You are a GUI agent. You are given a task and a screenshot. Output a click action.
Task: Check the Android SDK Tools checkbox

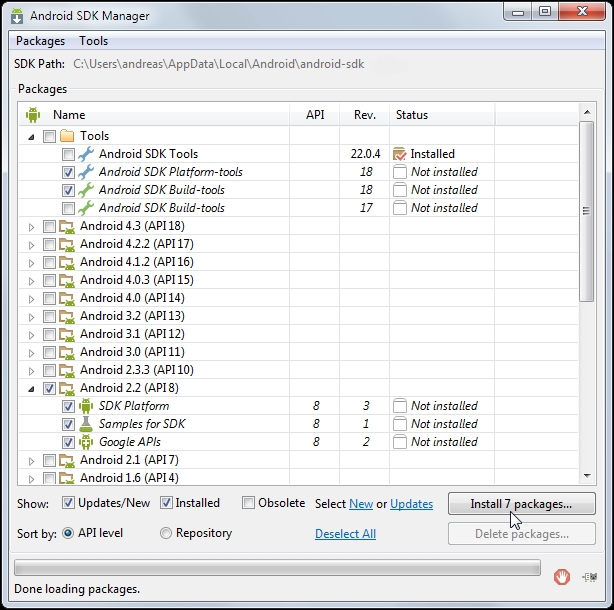pos(68,154)
